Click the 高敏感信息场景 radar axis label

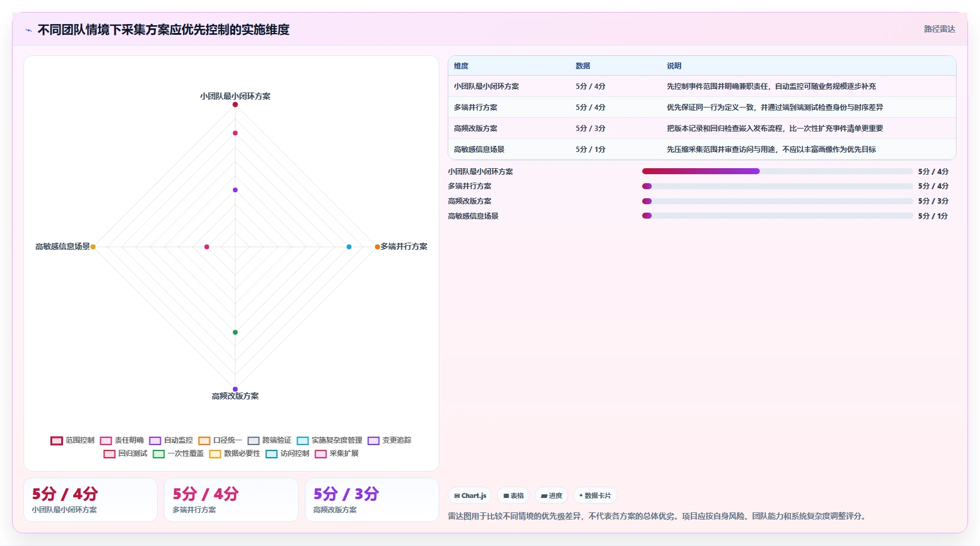(x=62, y=246)
